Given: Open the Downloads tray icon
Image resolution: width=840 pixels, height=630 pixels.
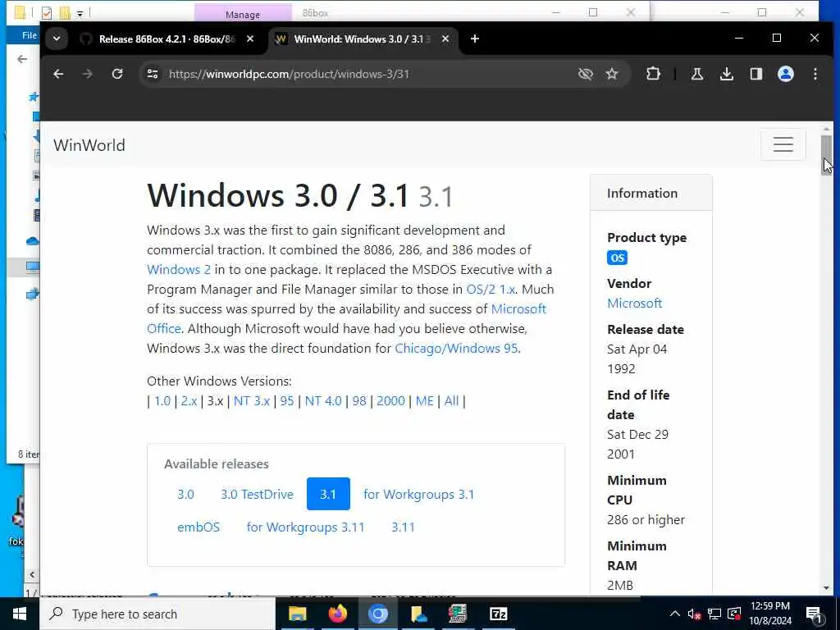Looking at the screenshot, I should [x=727, y=74].
